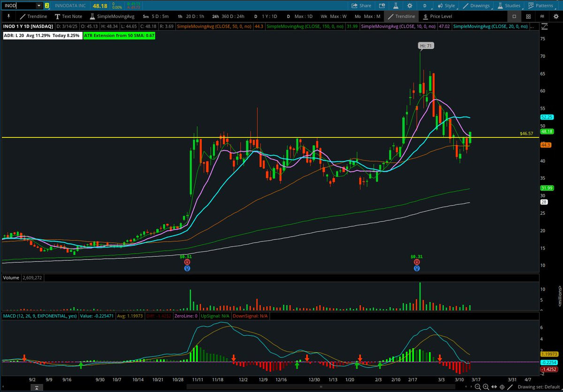Screen dimensions: 563x392
Task: Open the D timeframe dropdown in top bar
Action: tap(425, 6)
